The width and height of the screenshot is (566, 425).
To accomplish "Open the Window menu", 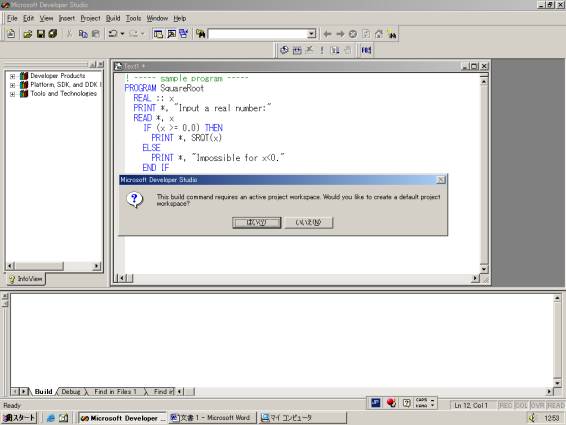I will point(157,18).
